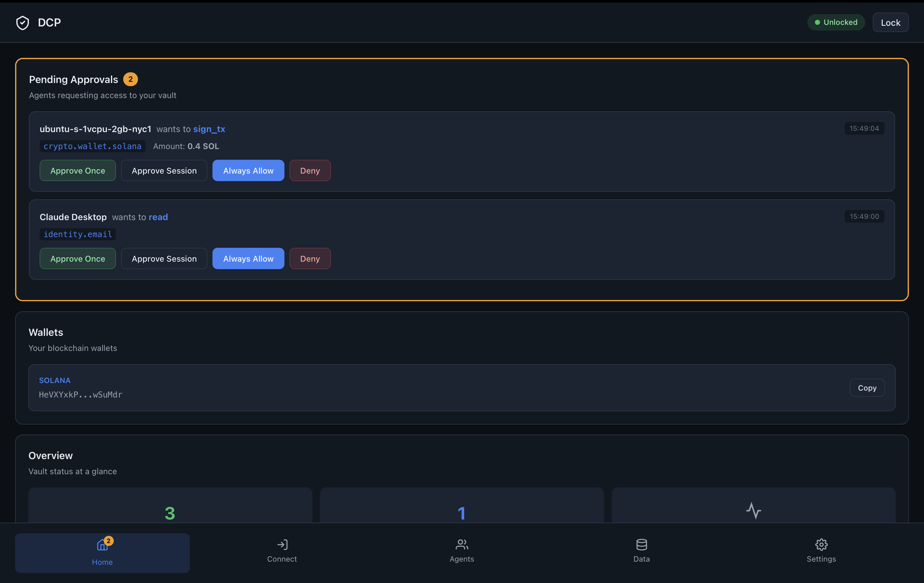Click the Connect login-arrow icon
The image size is (924, 583).
282,545
